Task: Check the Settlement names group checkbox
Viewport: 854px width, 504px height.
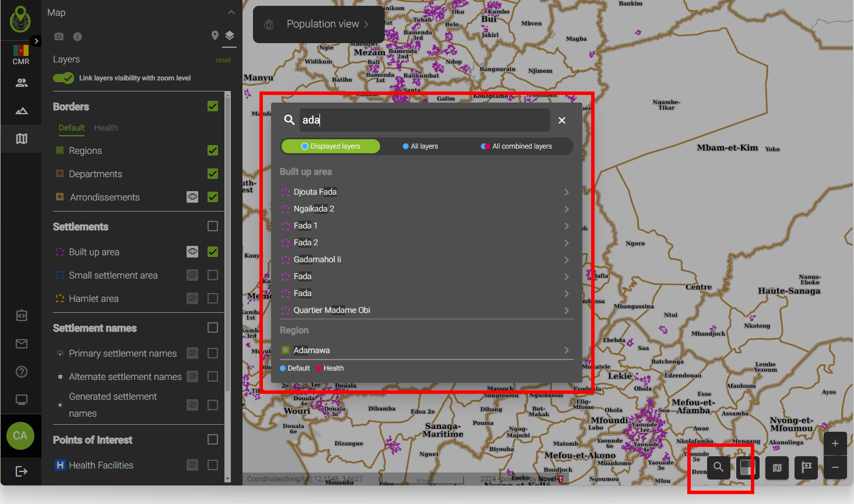Action: pyautogui.click(x=213, y=327)
